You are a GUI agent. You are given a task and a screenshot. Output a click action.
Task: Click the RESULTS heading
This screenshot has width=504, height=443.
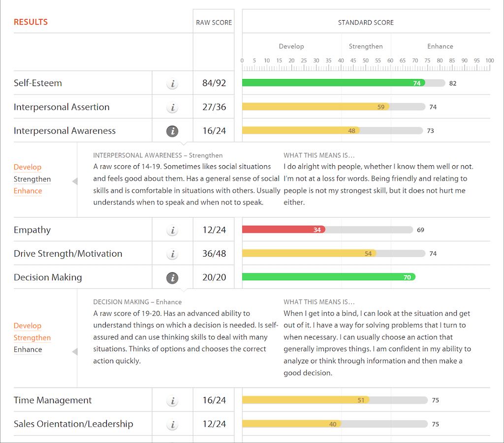coord(31,22)
